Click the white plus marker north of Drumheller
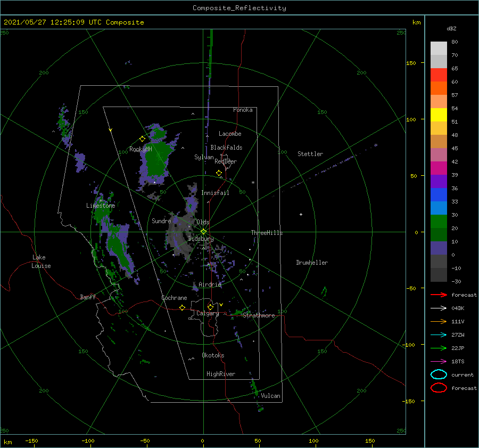The height and width of the screenshot is (448, 479). click(301, 214)
